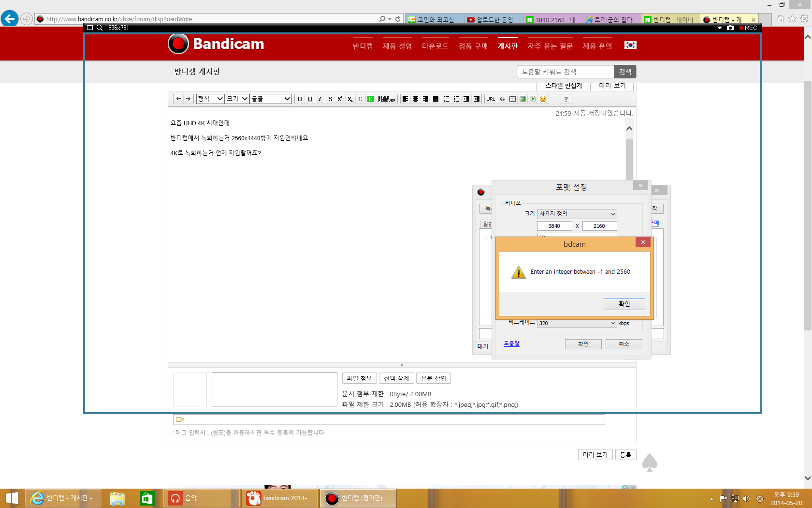Click 확인 at the bottom of 포맷 설정
This screenshot has height=508, width=812.
[583, 344]
